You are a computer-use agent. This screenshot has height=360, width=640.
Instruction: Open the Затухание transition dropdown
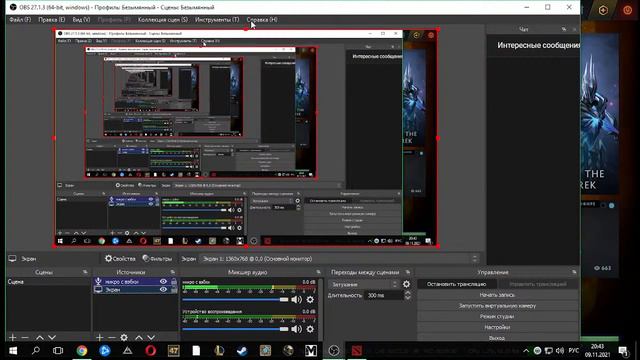(x=363, y=284)
